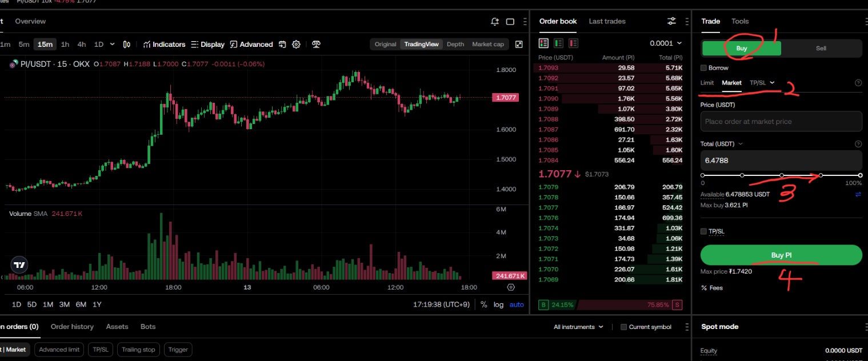Open order book panel drag handle menu
Image resolution: width=868 pixels, height=361 pixels.
click(x=686, y=22)
